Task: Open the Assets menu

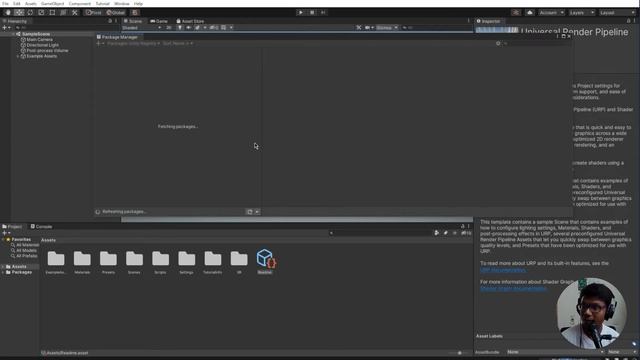Action: click(x=31, y=4)
